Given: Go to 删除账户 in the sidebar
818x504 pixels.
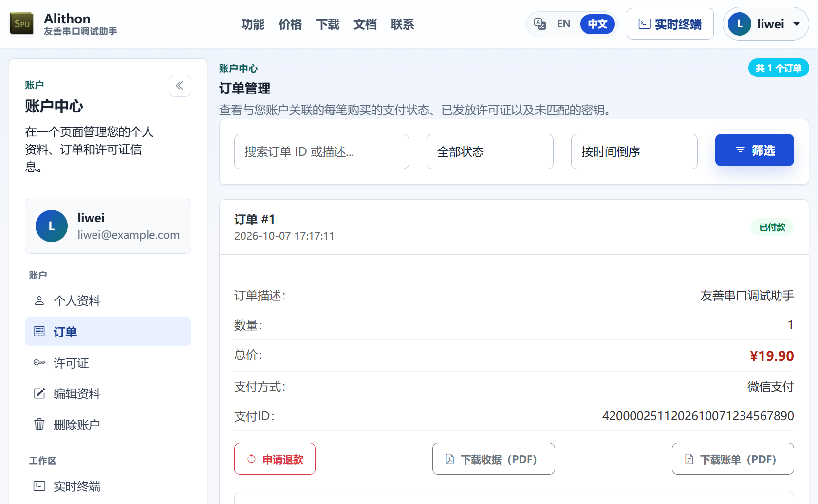Looking at the screenshot, I should (108, 425).
